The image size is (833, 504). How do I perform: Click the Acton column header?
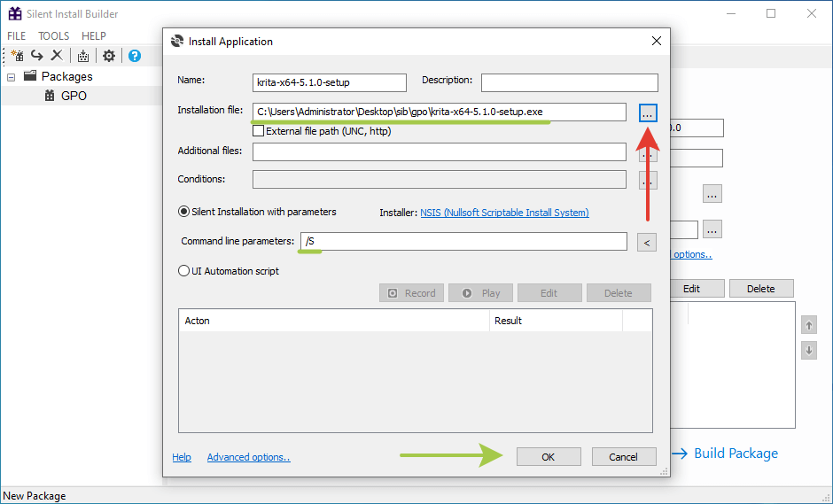pyautogui.click(x=333, y=321)
